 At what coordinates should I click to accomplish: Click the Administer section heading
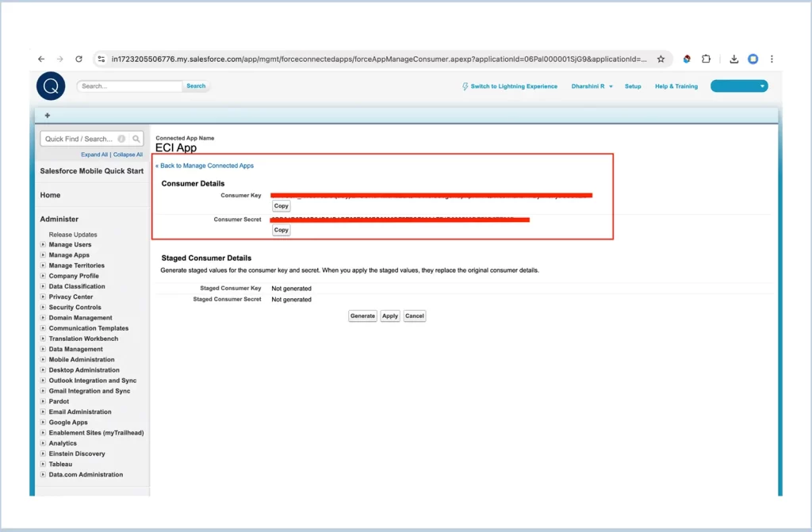coord(59,219)
